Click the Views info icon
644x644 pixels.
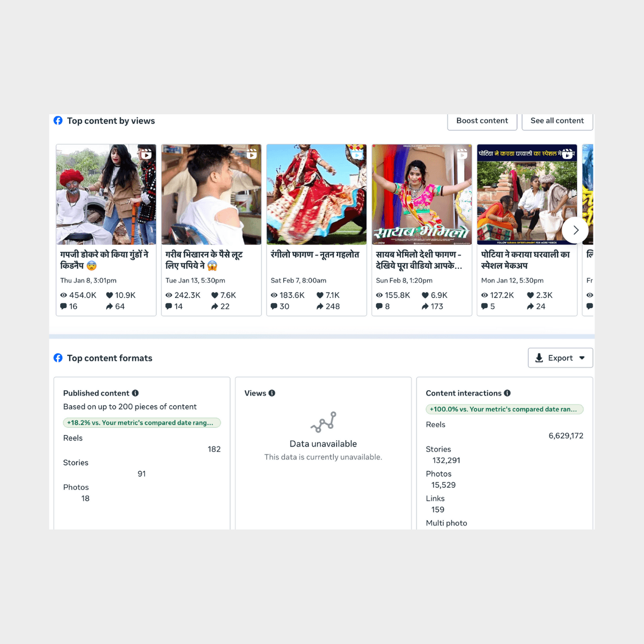point(272,393)
